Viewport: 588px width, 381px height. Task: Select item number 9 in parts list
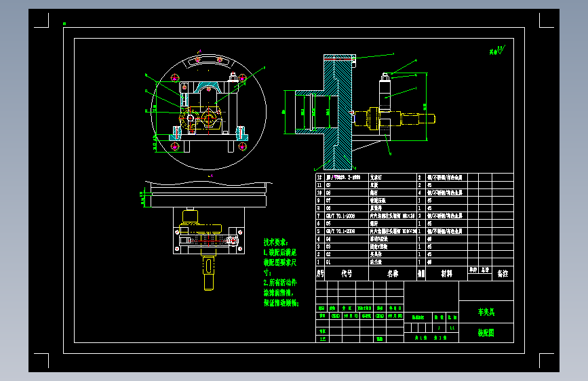[x=318, y=201]
